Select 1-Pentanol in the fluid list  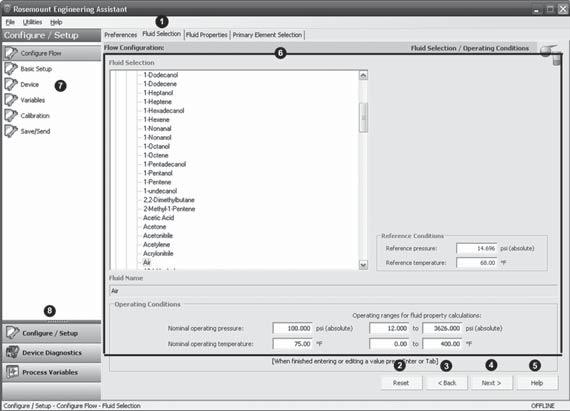(158, 173)
